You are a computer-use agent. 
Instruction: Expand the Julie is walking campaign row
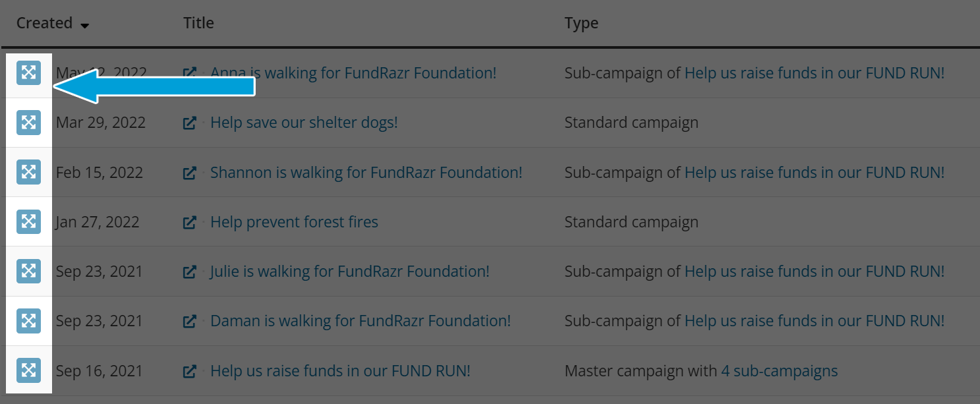[28, 271]
